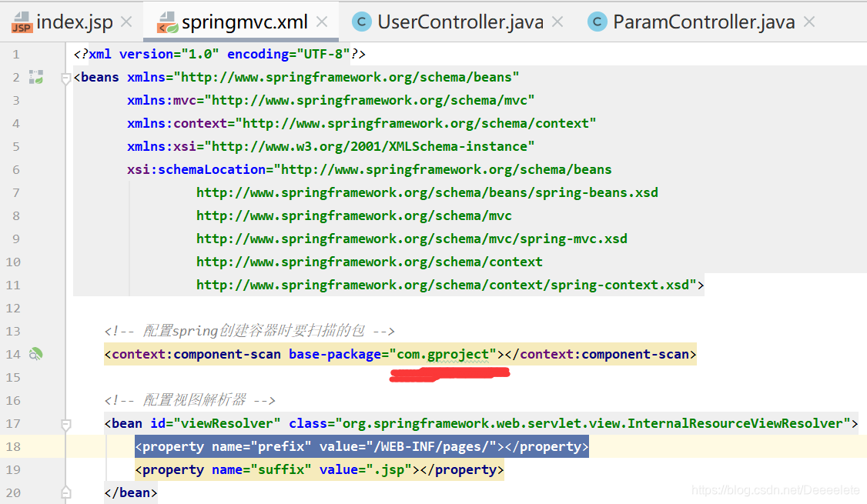Screen dimensions: 867x504
Task: Click the xmlns:xsi namespace attribute
Action: (x=330, y=146)
